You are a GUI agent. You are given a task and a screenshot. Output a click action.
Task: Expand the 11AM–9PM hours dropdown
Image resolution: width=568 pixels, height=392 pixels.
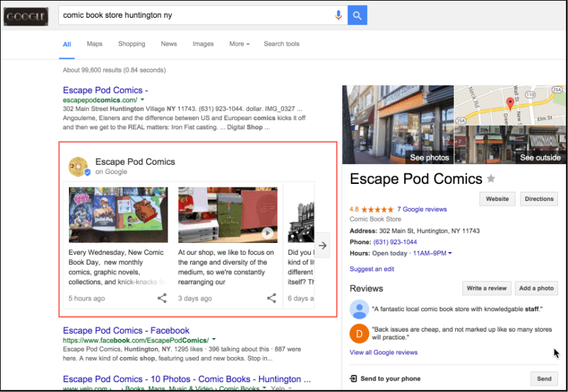[x=432, y=254]
